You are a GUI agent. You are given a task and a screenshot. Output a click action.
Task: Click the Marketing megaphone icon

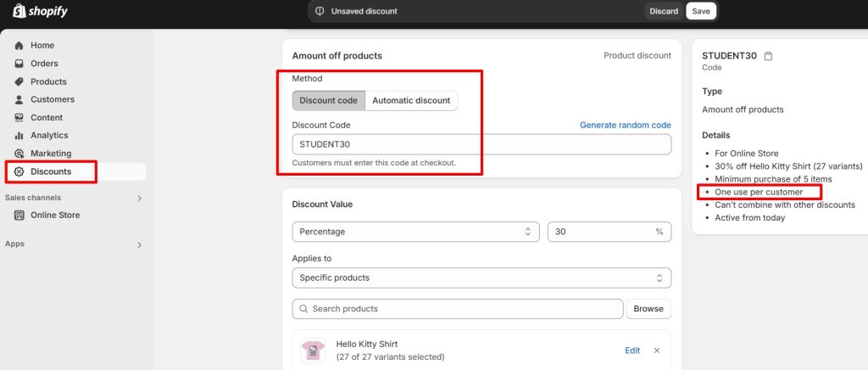19,154
